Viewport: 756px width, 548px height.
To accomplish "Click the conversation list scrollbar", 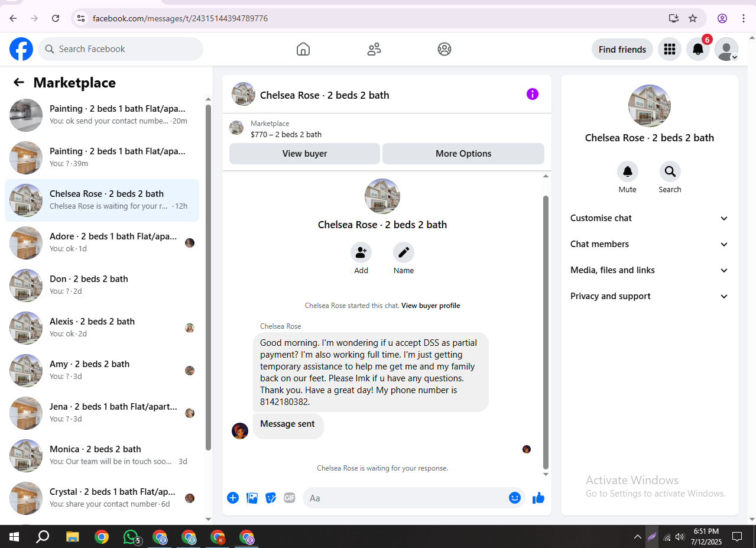I will point(208,277).
